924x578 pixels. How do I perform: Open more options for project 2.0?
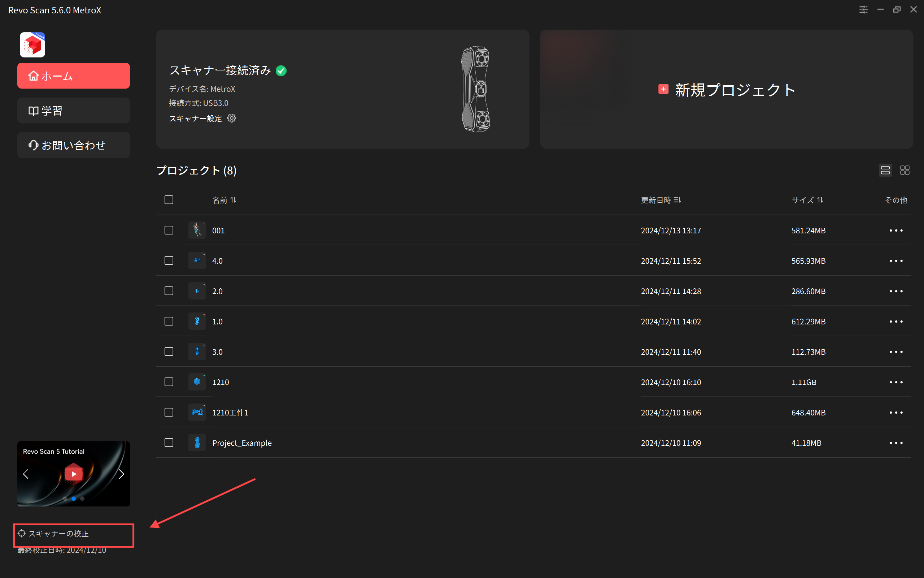896,291
